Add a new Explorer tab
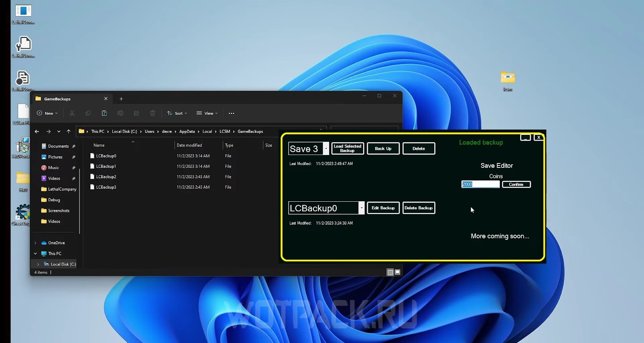This screenshot has height=343, width=644. click(121, 99)
